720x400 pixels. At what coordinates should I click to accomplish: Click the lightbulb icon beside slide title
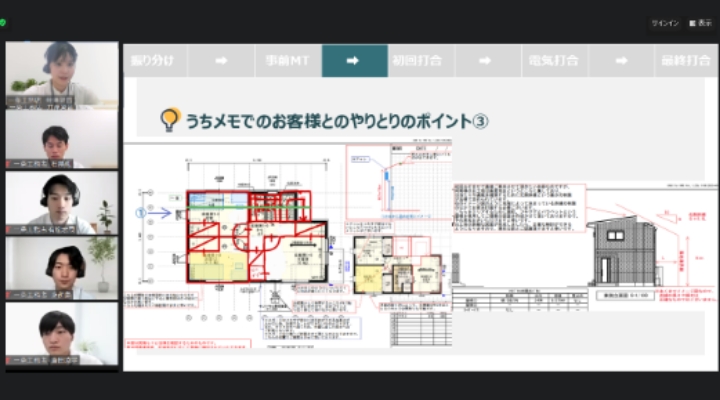(x=169, y=120)
